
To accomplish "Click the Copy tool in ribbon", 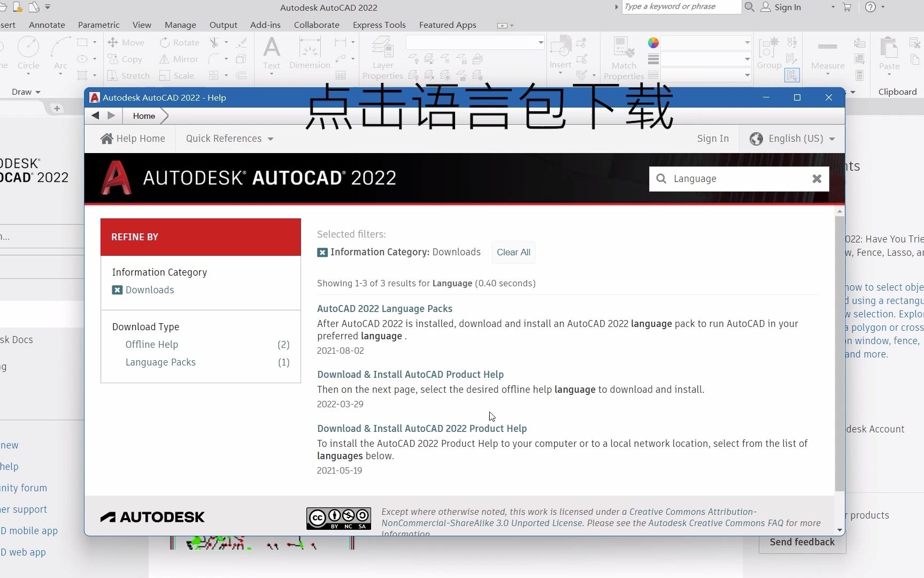I will [125, 59].
